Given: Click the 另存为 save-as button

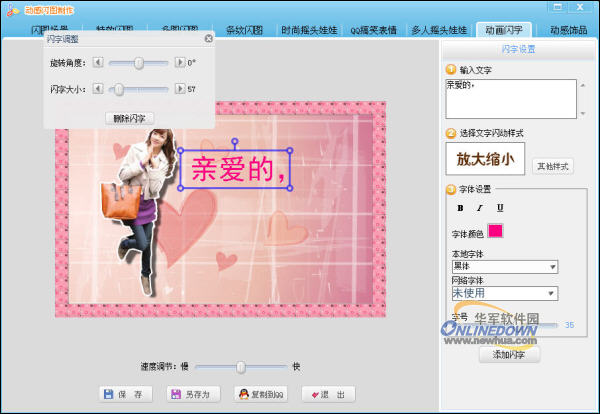Looking at the screenshot, I should point(190,394).
